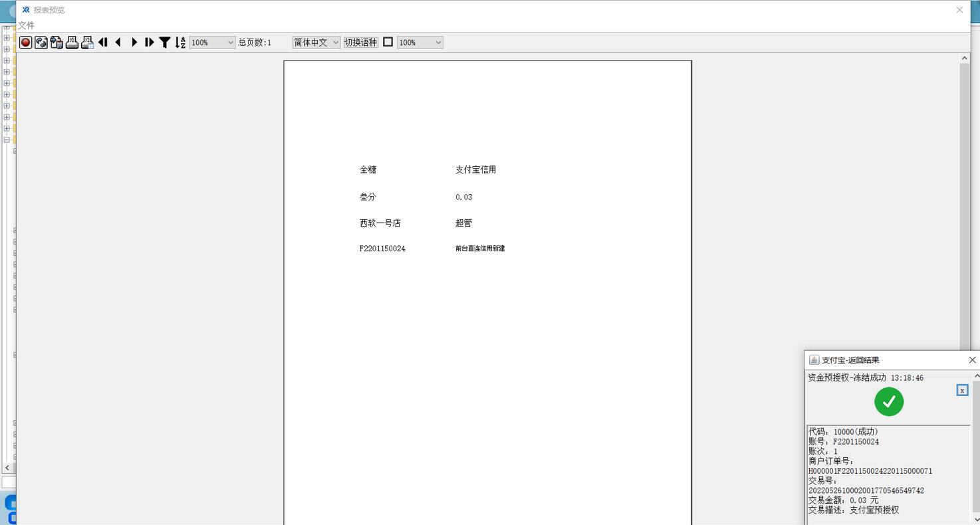The height and width of the screenshot is (525, 980).
Task: Click the 报表预览 window logo icon
Action: [x=26, y=10]
